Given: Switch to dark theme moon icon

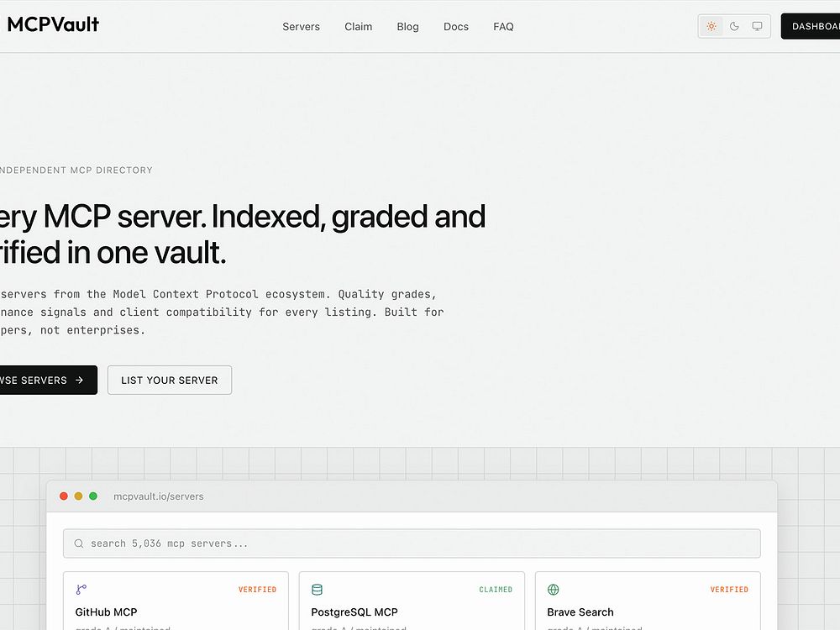Looking at the screenshot, I should point(734,26).
